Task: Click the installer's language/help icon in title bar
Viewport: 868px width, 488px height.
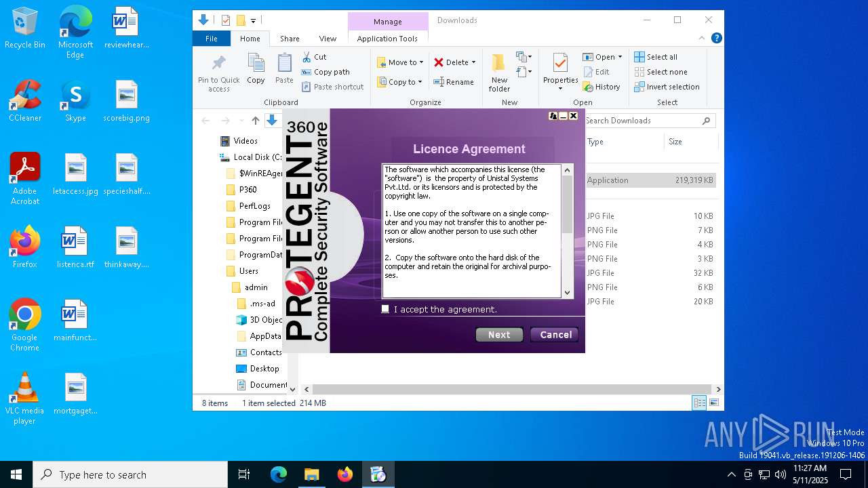Action: (x=553, y=116)
